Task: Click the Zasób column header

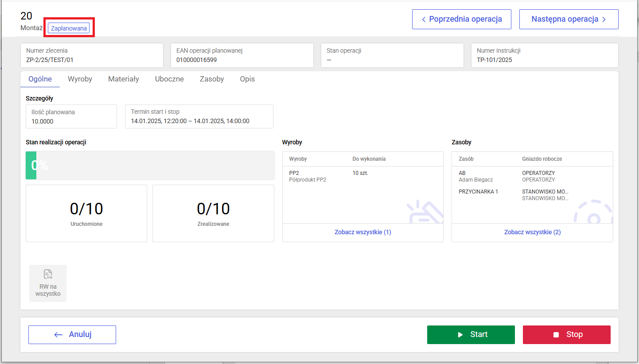Action: [466, 159]
